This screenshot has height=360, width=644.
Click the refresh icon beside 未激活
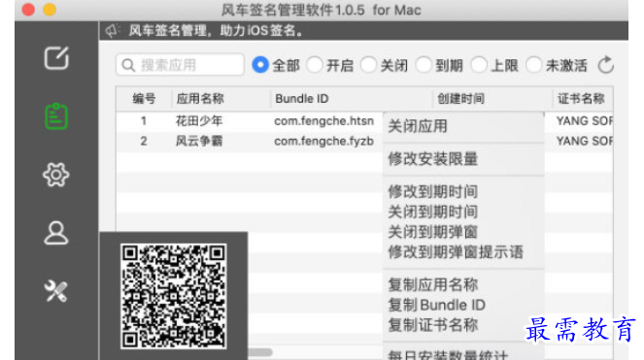(x=605, y=65)
